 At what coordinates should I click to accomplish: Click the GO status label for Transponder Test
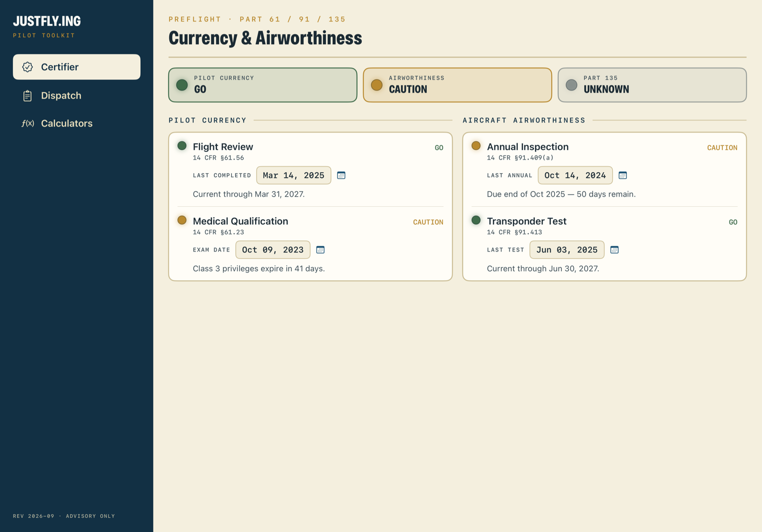[x=733, y=222]
